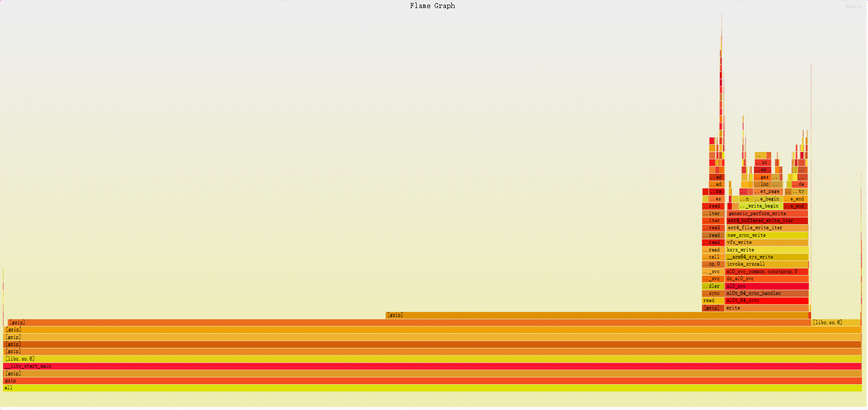Select the 'vfs_write' frame
Viewport: 868px width, 410px height.
point(767,242)
